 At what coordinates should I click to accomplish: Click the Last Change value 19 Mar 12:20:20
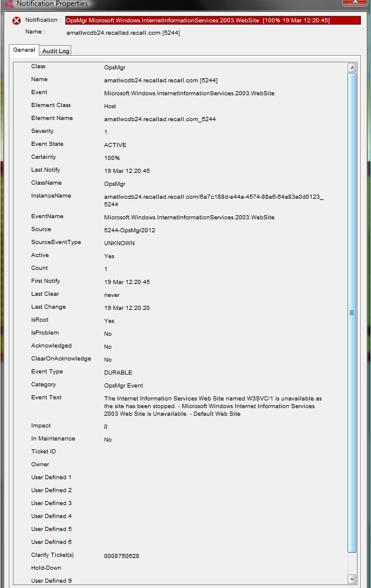(x=127, y=308)
